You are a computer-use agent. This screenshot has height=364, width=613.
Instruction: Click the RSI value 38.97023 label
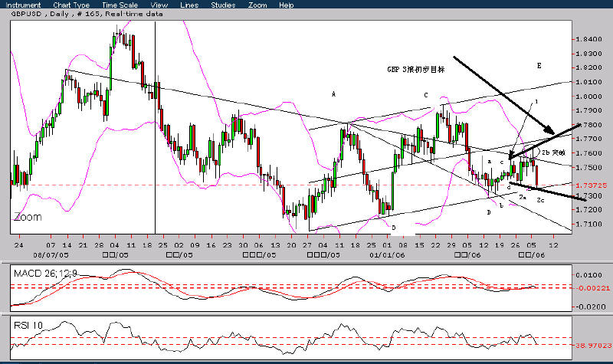[592, 346]
